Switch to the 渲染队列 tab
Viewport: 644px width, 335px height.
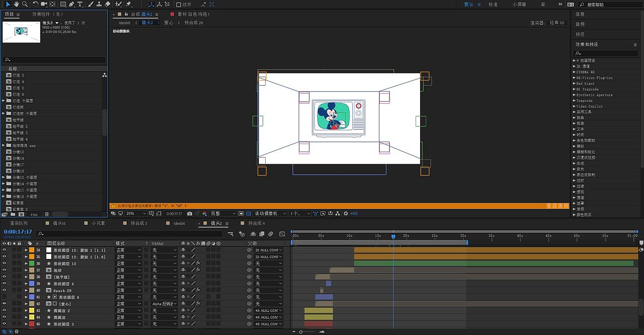tap(19, 223)
